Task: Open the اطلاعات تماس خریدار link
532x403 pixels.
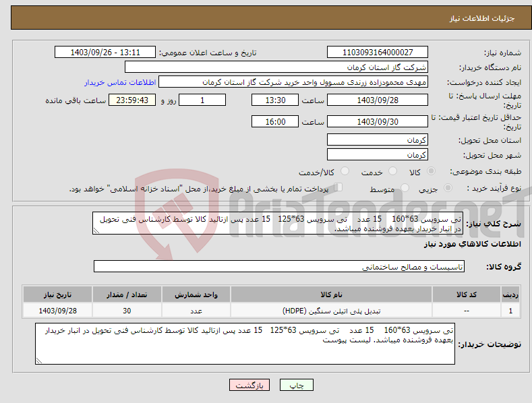Action: click(120, 82)
